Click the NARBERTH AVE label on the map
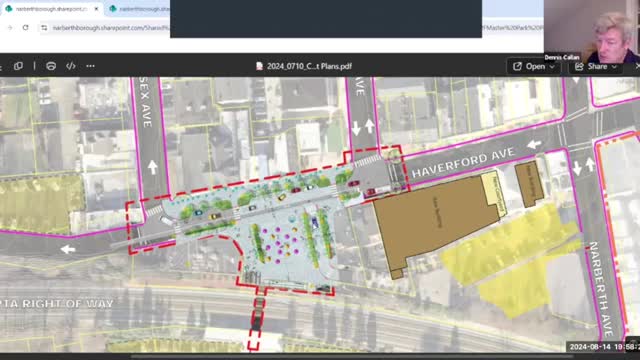This screenshot has height=360, width=640. (x=602, y=289)
